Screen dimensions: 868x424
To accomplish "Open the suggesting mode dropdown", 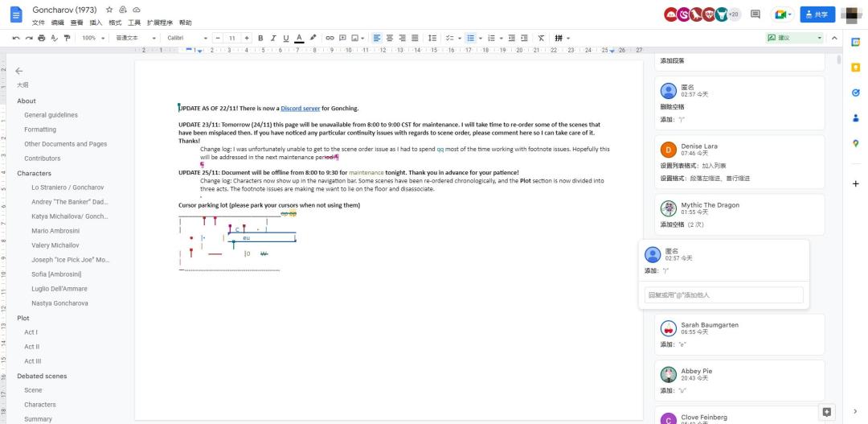I will click(x=795, y=38).
